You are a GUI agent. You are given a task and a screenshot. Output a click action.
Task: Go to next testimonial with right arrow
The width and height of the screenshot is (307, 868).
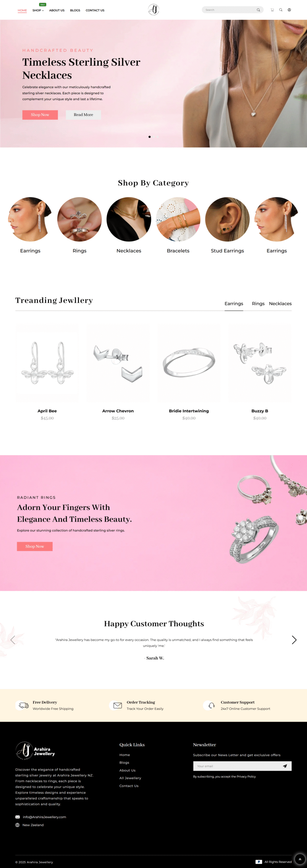pyautogui.click(x=294, y=640)
